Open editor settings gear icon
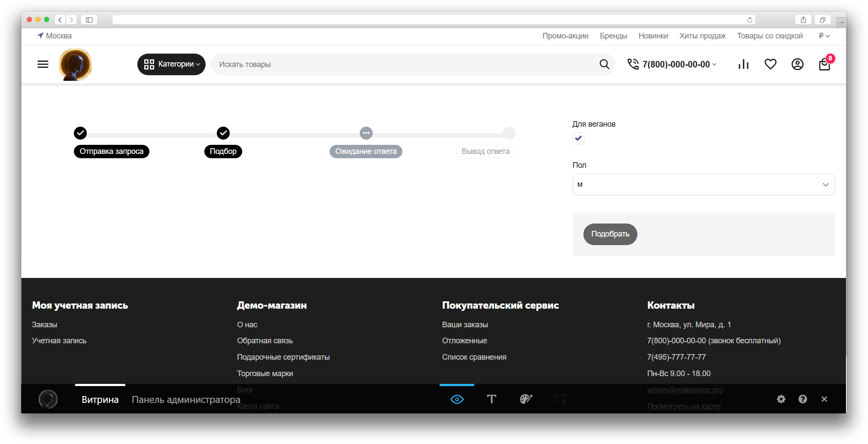The width and height of the screenshot is (868, 444). click(x=781, y=399)
